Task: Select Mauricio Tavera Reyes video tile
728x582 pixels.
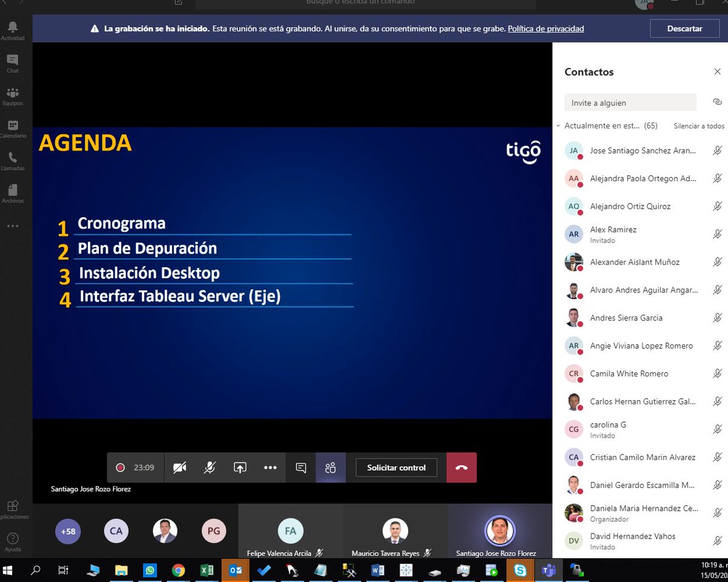Action: tap(395, 531)
